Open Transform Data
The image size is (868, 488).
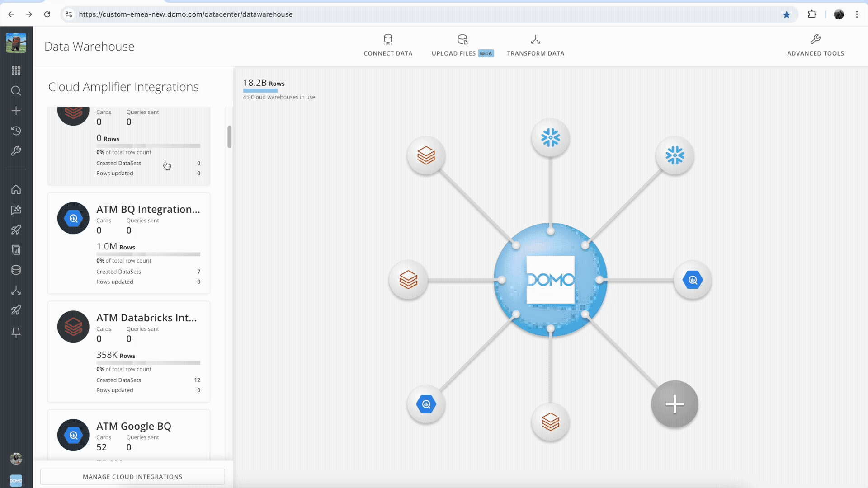pyautogui.click(x=536, y=45)
